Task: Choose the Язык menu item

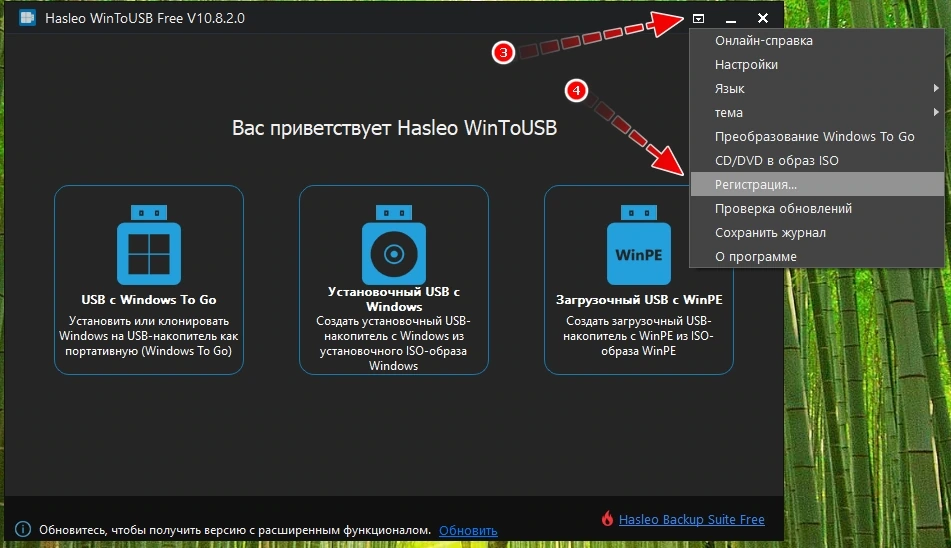Action: [x=817, y=89]
